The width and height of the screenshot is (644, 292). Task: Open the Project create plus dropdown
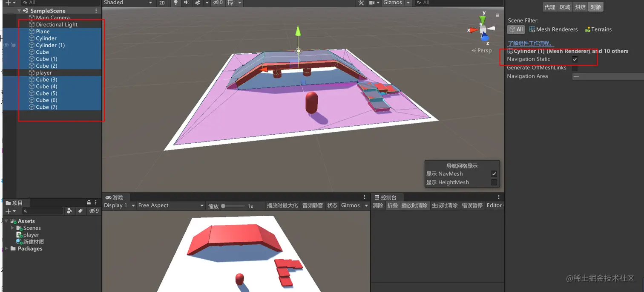[x=11, y=211]
